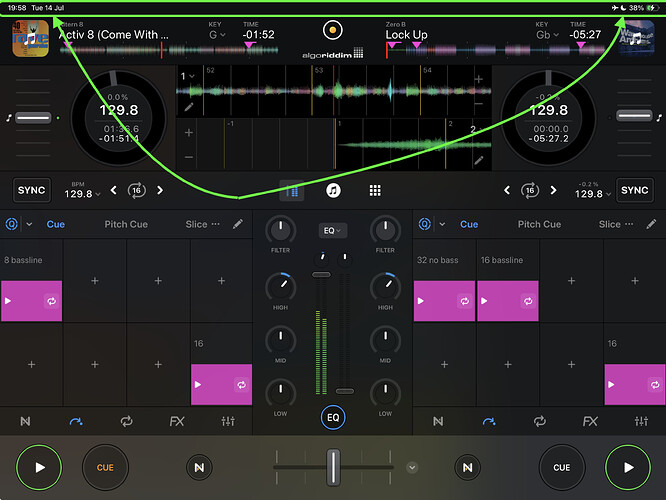Open the grid pads view icon

coord(375,190)
